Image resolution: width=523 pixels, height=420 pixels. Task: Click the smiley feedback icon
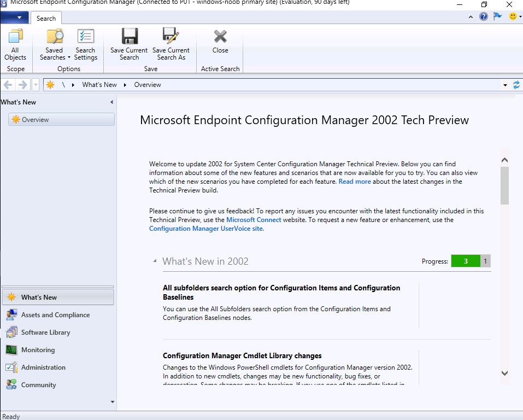tap(513, 16)
